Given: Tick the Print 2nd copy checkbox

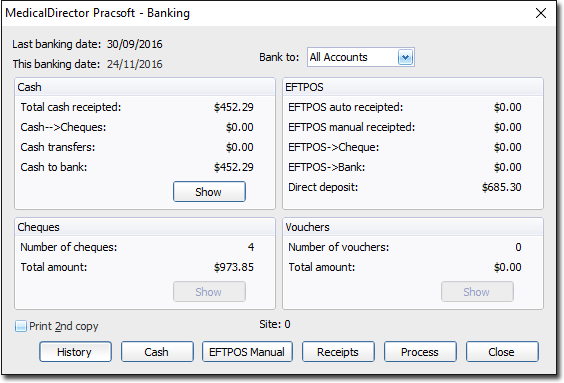Looking at the screenshot, I should coord(21,326).
